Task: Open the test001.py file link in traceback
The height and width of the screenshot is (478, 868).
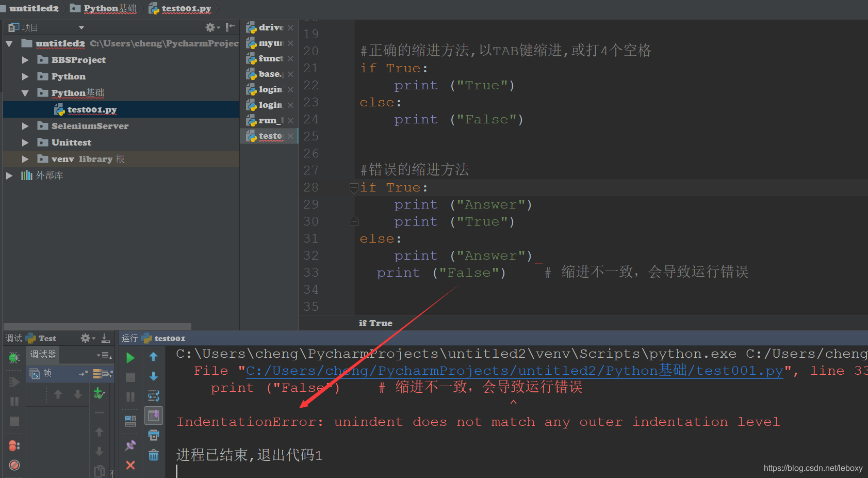Action: click(x=514, y=371)
